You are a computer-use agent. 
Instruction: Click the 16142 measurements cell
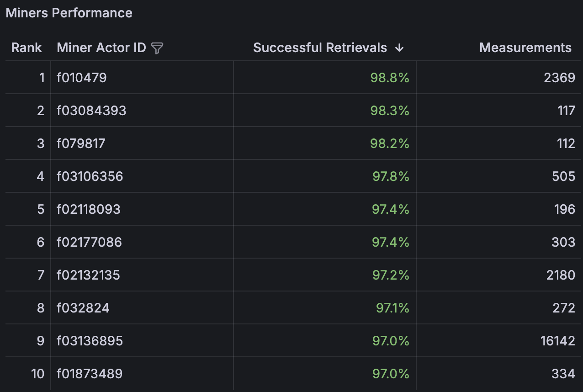[557, 341]
